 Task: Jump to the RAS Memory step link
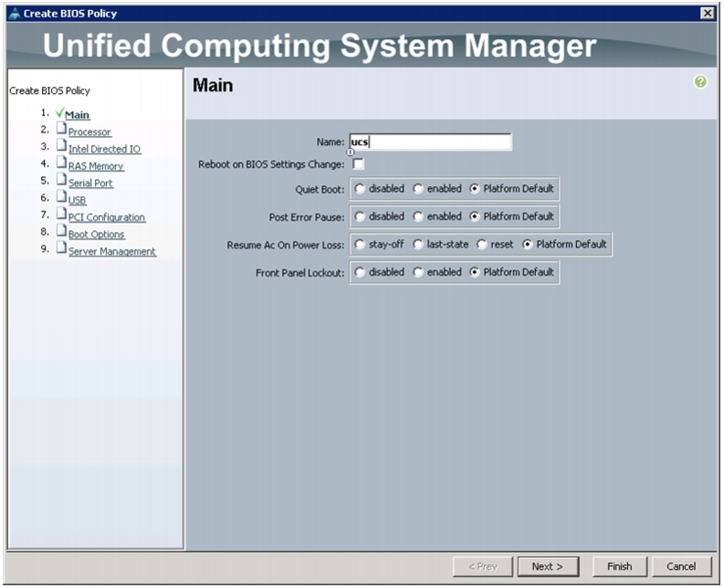tap(96, 166)
